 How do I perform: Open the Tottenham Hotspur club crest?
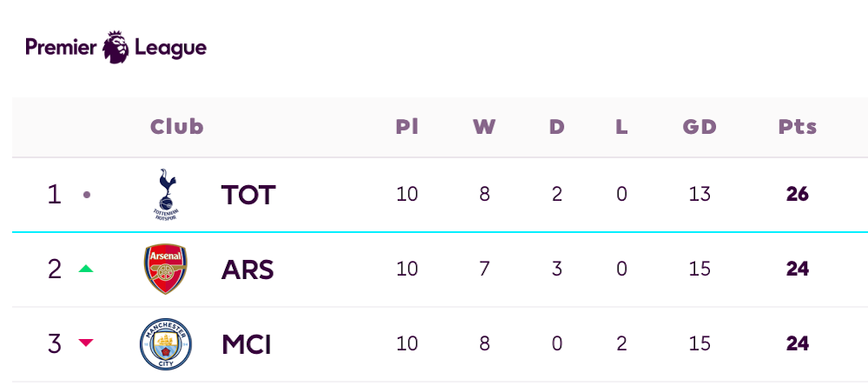(x=165, y=195)
